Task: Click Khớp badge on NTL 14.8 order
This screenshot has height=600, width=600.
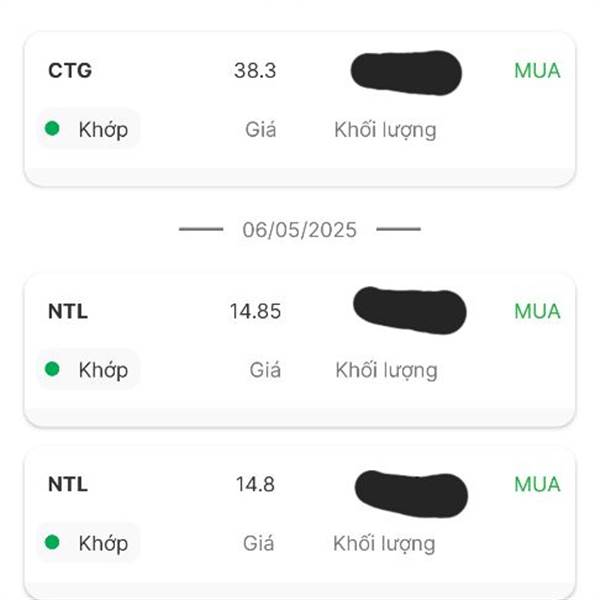Action: tap(88, 542)
